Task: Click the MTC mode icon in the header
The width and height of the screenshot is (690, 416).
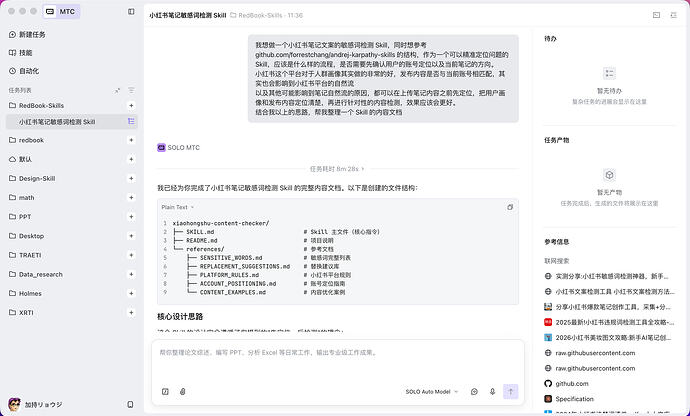Action: [50, 11]
